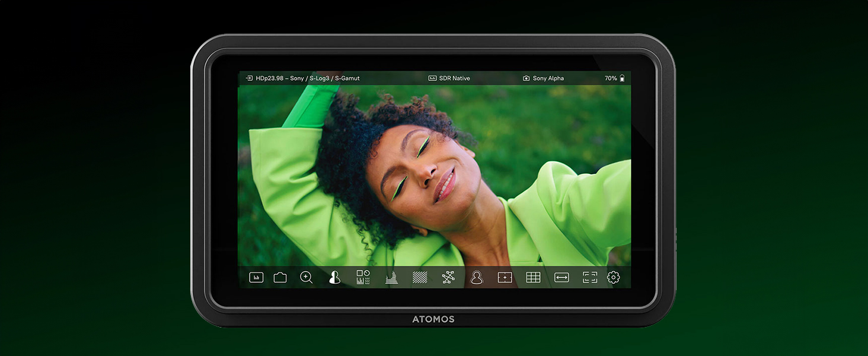Tap the monitor icon beside SDR Native
868x356 pixels.
(432, 78)
